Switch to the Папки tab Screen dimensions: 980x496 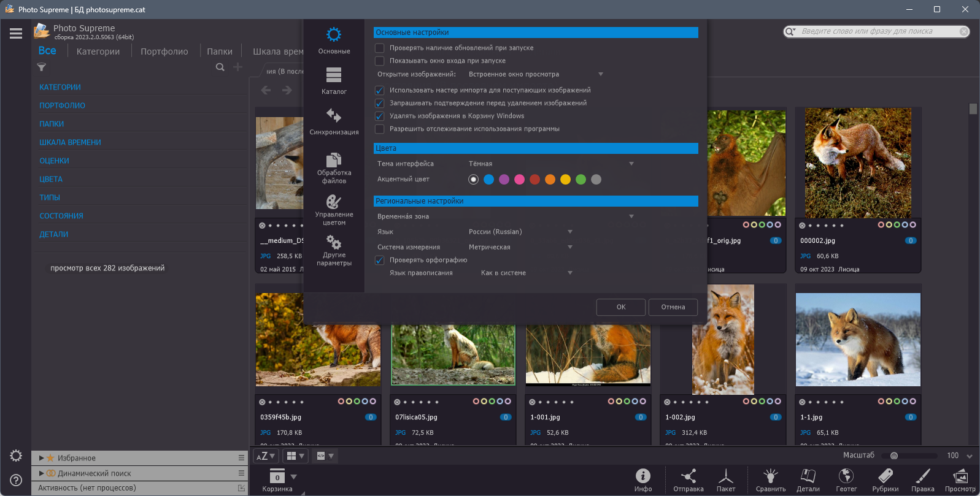point(220,52)
